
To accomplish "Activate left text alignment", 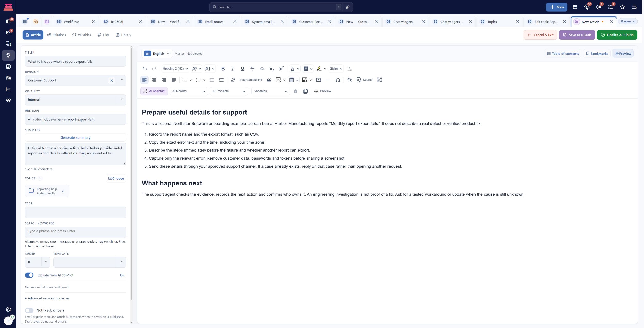I will point(145,80).
